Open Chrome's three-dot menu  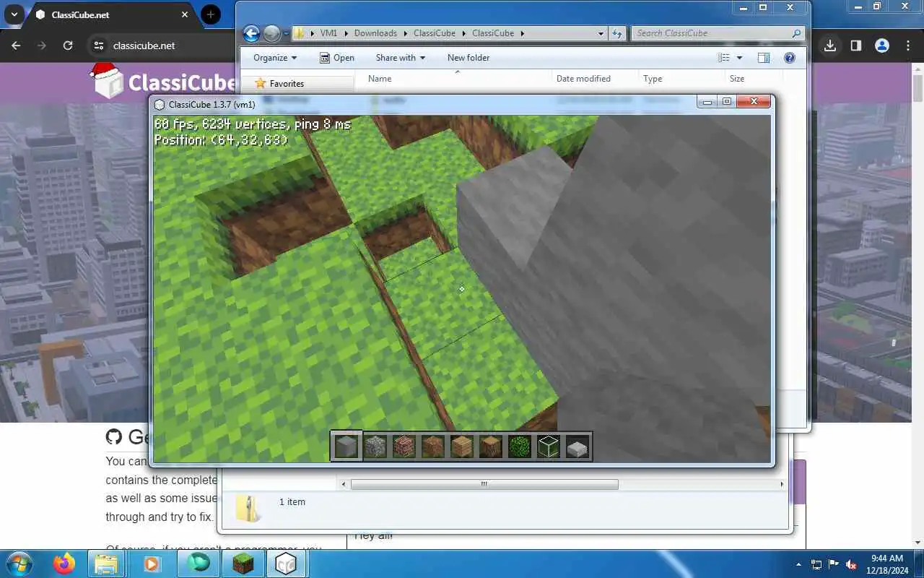click(x=908, y=46)
